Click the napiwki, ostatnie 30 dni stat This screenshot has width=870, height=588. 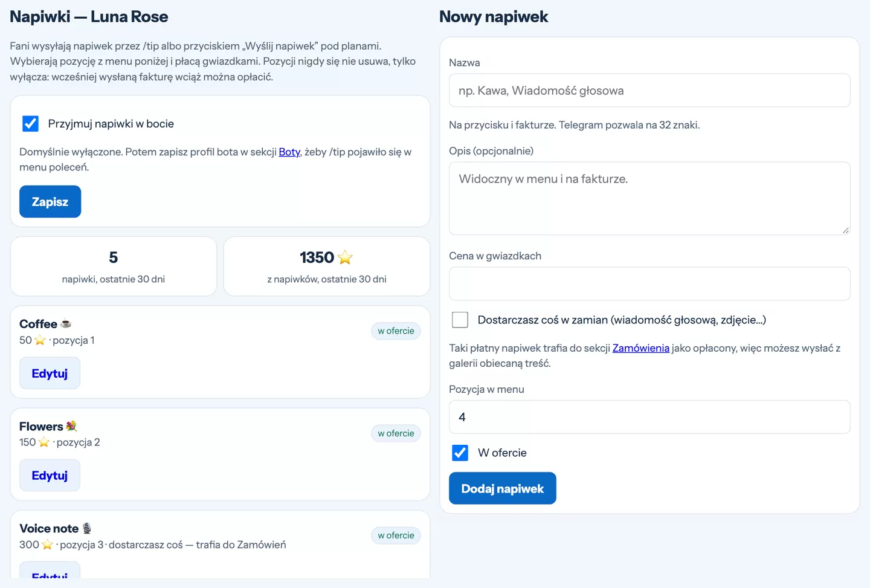point(114,267)
